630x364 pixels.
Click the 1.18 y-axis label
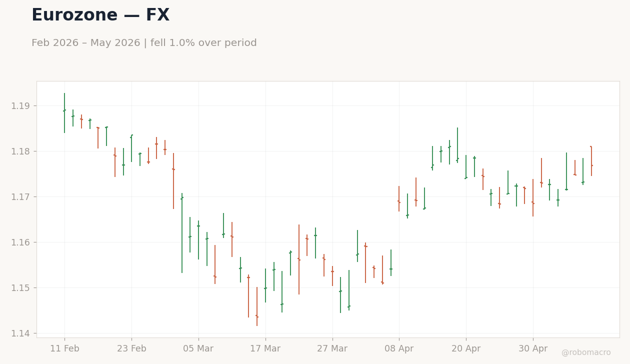[x=20, y=151]
